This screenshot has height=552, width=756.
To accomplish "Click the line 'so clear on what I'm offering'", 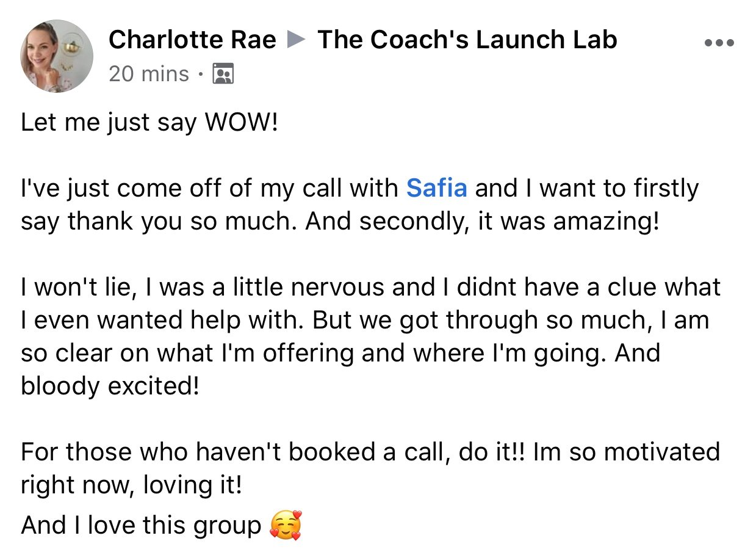I will (340, 353).
